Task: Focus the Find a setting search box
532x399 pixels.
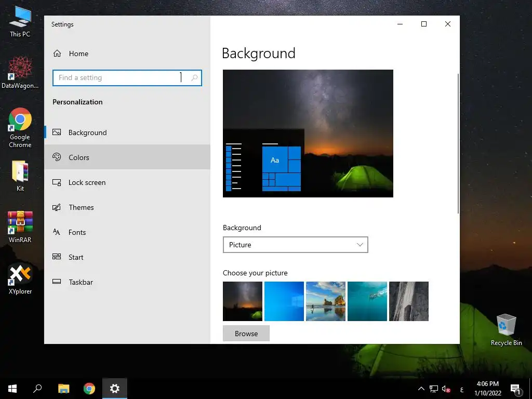Action: coord(127,78)
